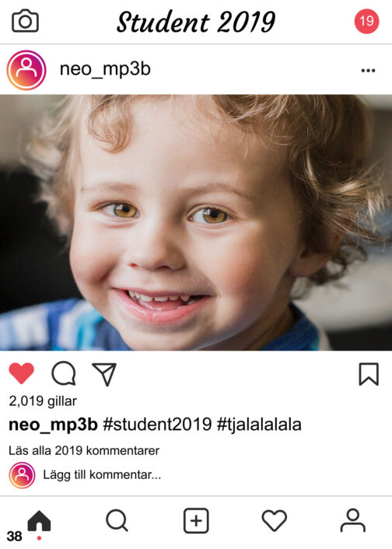Image resolution: width=392 pixels, height=549 pixels.
Task: Open the neo_mp3b username above the photo
Action: point(105,69)
